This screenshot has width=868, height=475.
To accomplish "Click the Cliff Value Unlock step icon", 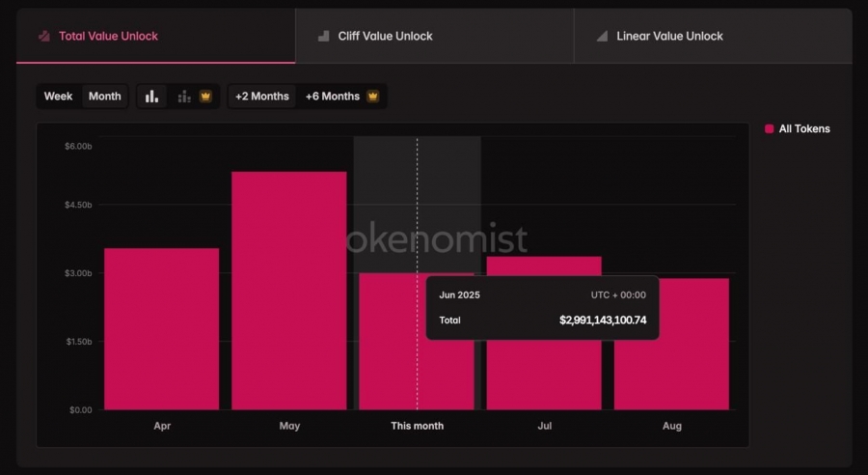I will (324, 36).
